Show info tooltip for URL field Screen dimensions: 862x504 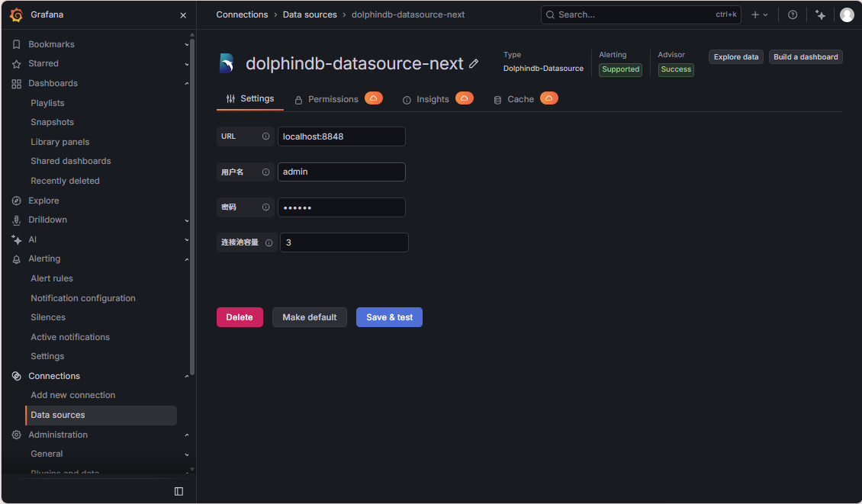coord(265,136)
